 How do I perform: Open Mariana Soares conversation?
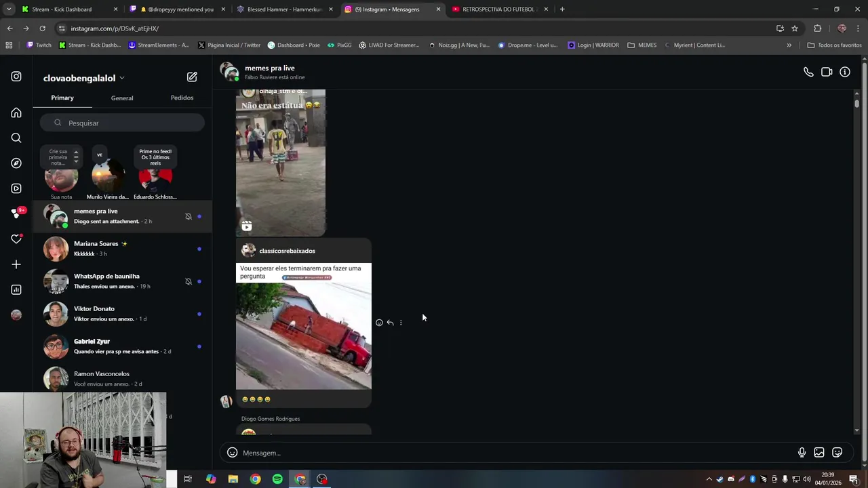point(123,249)
